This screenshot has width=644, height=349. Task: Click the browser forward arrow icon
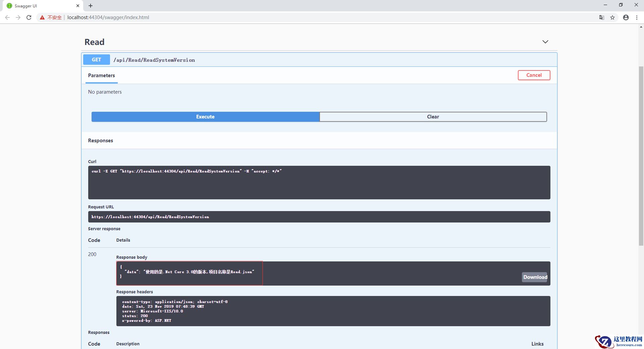click(x=18, y=17)
